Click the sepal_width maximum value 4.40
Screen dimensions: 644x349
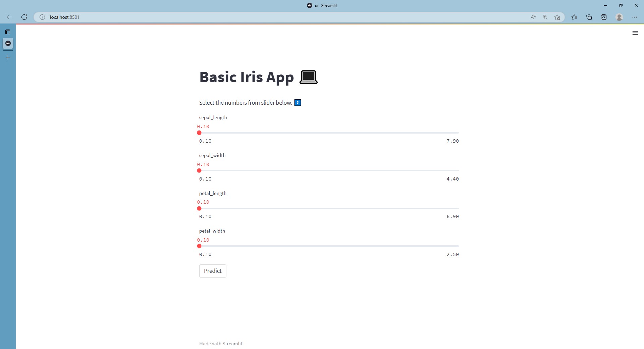[x=452, y=179]
